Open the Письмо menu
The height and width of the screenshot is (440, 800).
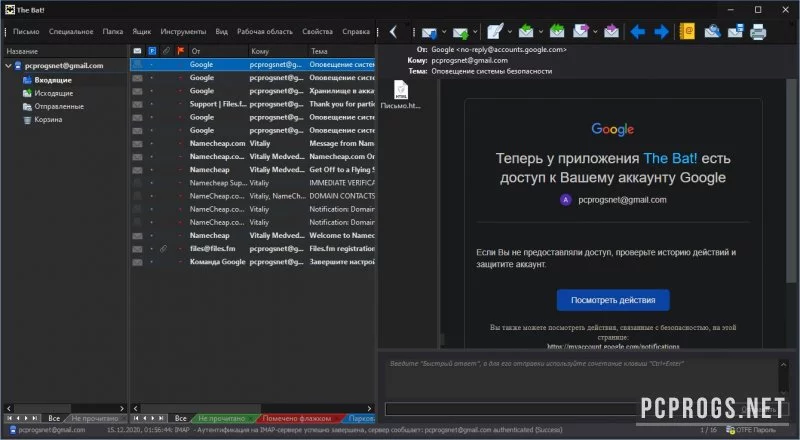(x=26, y=32)
